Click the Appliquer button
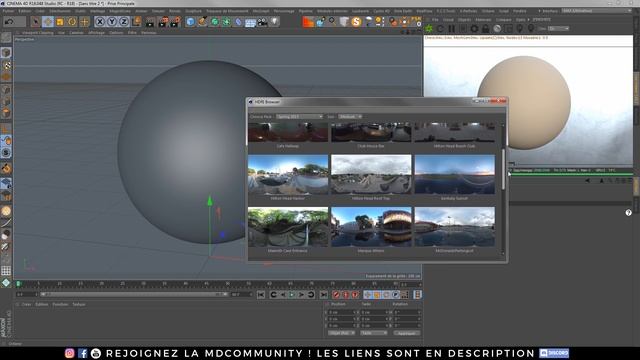Image resolution: width=640 pixels, height=360 pixels. [x=406, y=333]
